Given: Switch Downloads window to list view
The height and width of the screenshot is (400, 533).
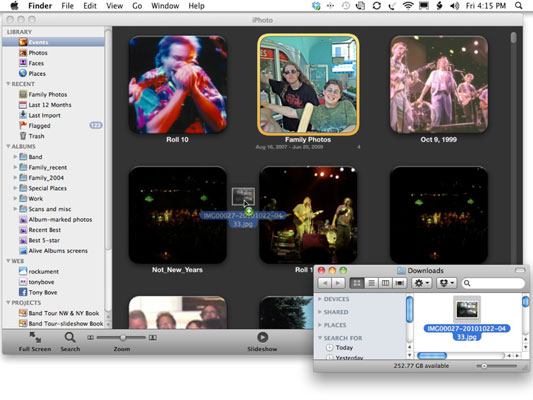Looking at the screenshot, I should 371,283.
